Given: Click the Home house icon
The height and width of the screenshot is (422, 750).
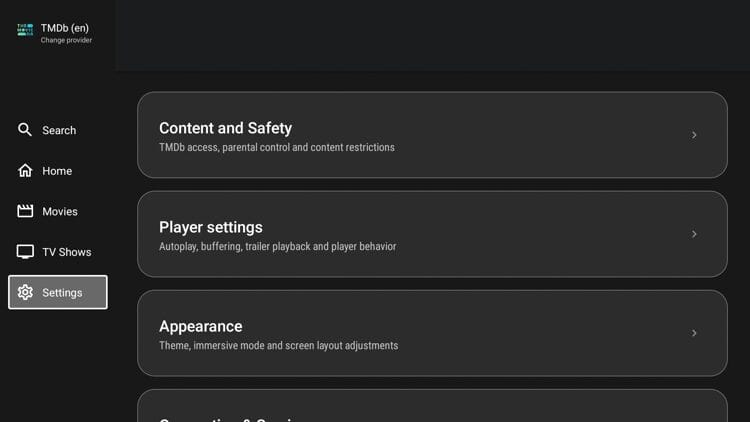Looking at the screenshot, I should click(25, 171).
